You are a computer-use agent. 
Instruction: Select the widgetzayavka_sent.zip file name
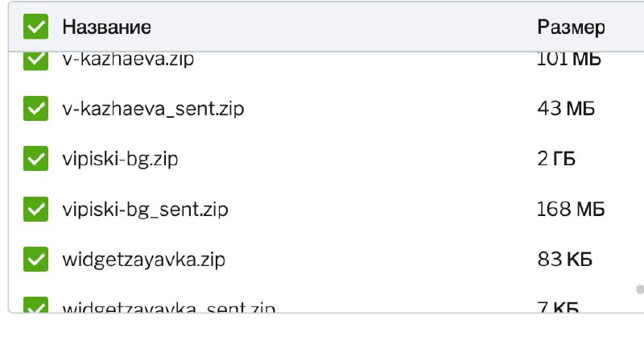coord(169,307)
